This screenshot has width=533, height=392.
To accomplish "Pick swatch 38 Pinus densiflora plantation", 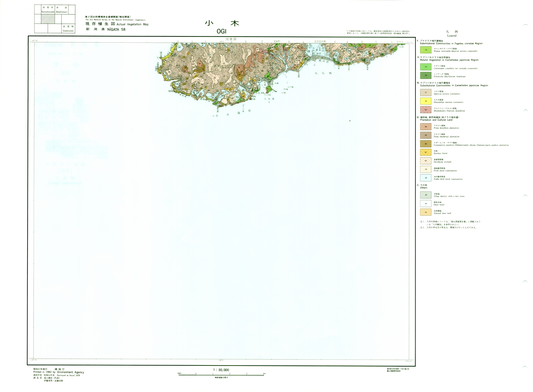I will click(x=426, y=127).
